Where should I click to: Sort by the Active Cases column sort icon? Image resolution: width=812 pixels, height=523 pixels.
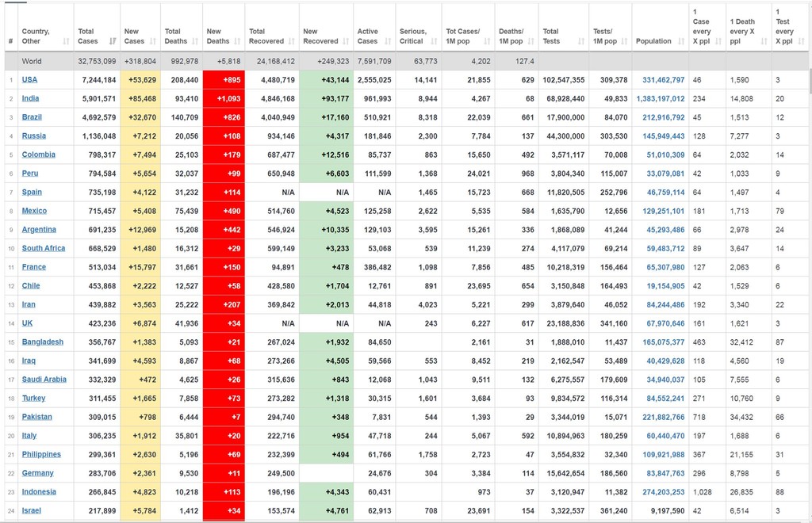[x=388, y=41]
